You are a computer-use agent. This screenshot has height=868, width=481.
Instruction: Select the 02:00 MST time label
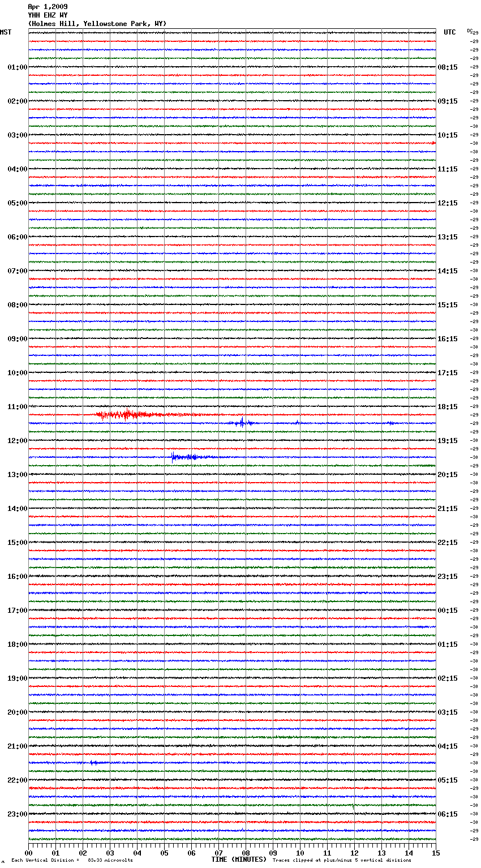[18, 101]
